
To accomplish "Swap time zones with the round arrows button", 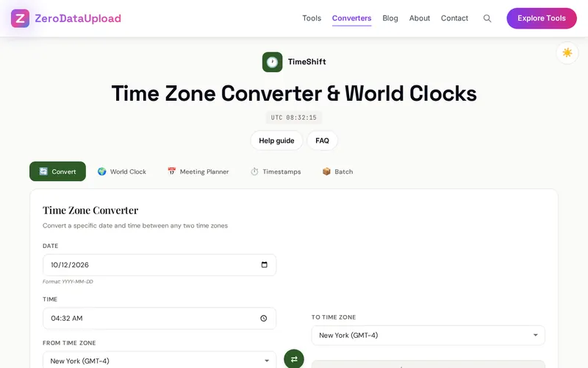I will pos(294,359).
